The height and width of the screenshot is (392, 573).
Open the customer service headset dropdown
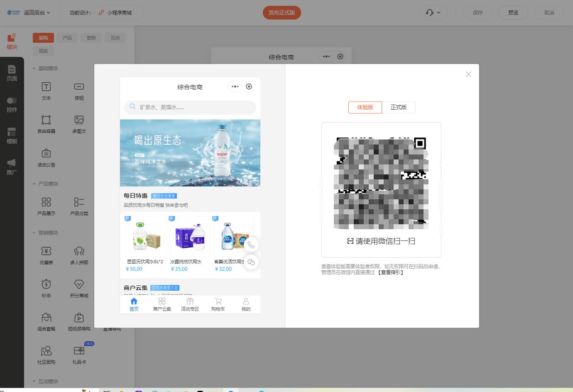click(433, 12)
